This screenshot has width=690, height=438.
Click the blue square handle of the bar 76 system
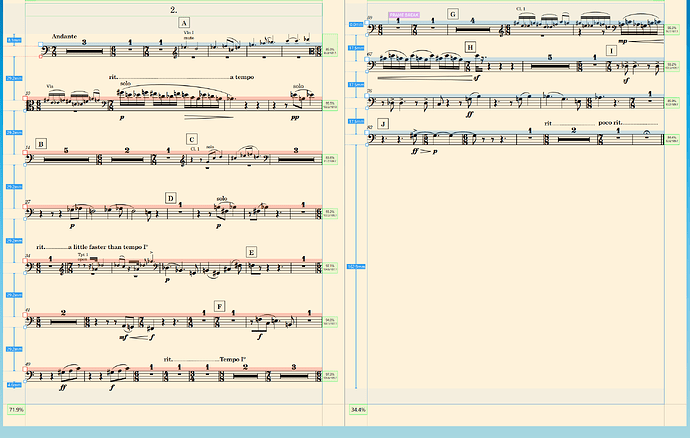[x=367, y=96]
